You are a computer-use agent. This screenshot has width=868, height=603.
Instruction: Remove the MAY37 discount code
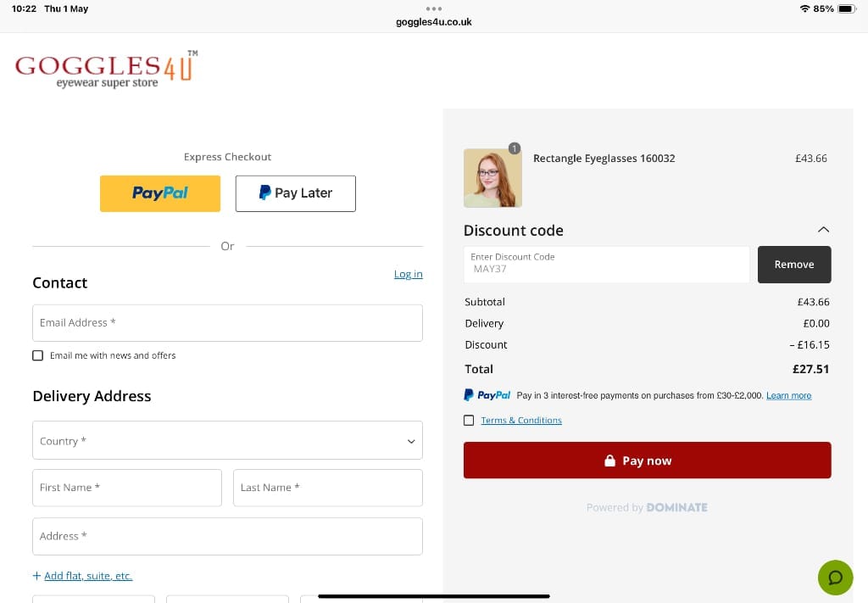tap(793, 265)
